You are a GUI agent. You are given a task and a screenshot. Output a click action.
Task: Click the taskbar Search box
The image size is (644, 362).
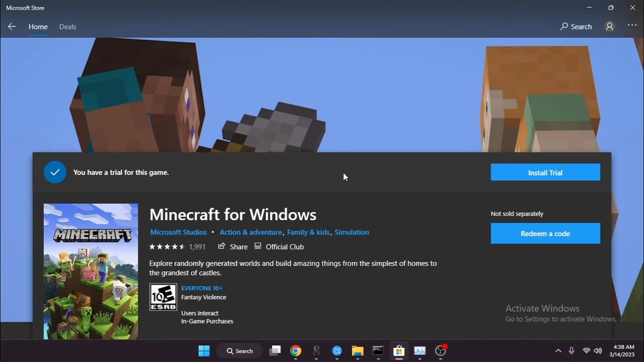click(239, 351)
